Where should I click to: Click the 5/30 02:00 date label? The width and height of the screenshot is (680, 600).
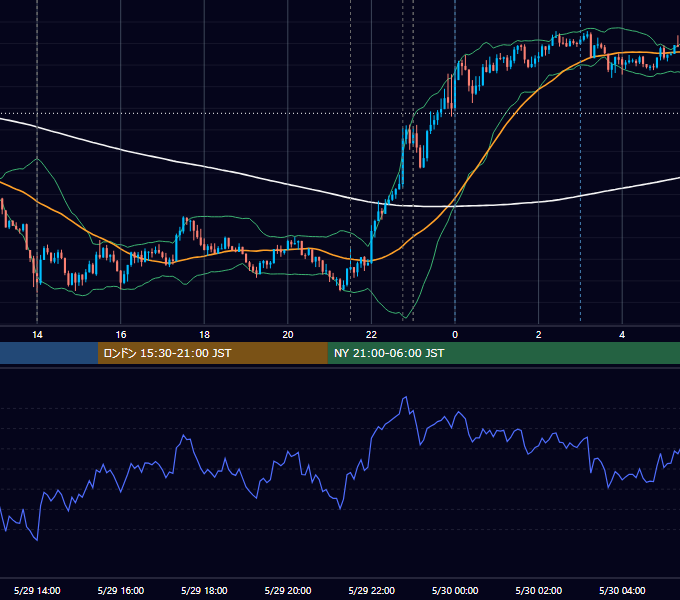click(x=539, y=590)
